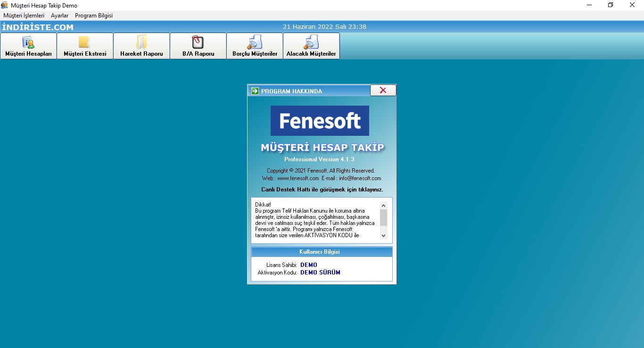Viewport: 644px width, 348px height.
Task: Minimize the Müşteri Hesap Takip window
Action: [x=589, y=5]
